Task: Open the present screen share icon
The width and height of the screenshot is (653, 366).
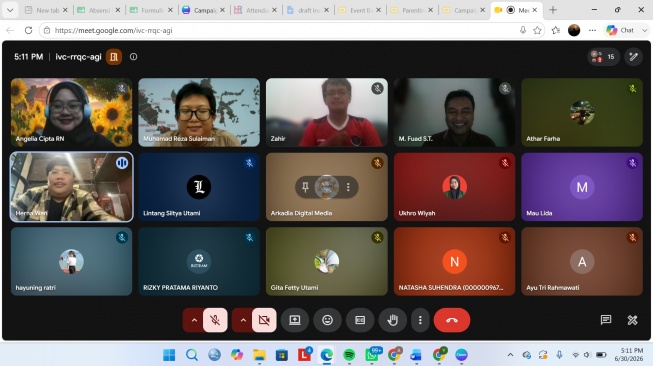Action: [295, 320]
